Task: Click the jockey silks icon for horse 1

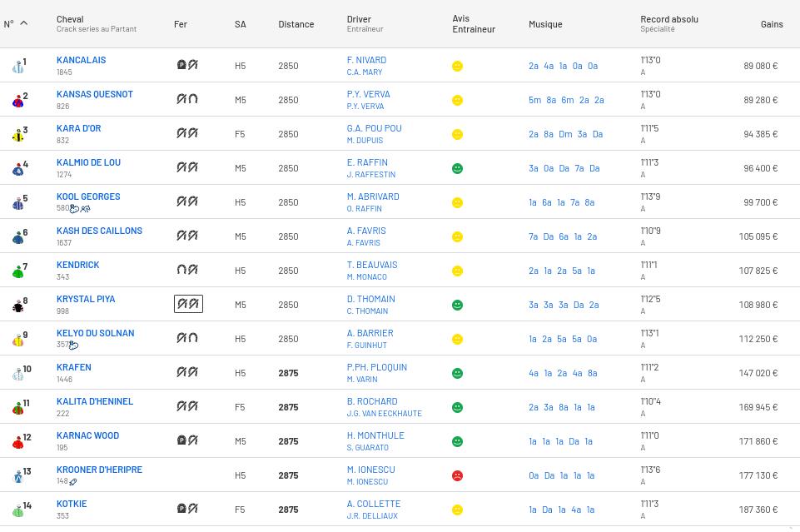Action: pyautogui.click(x=17, y=67)
